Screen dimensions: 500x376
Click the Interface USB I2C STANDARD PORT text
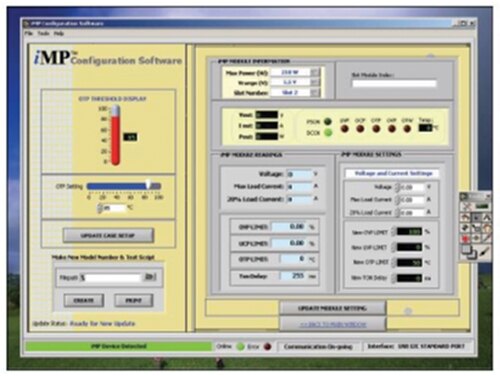(416, 347)
